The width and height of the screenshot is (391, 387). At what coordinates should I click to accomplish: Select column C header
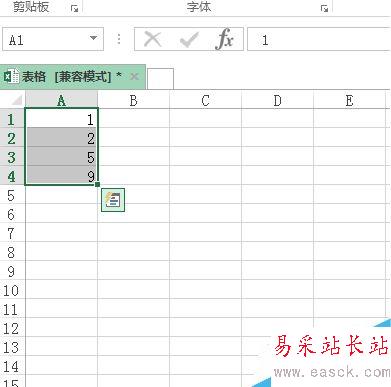click(x=206, y=100)
